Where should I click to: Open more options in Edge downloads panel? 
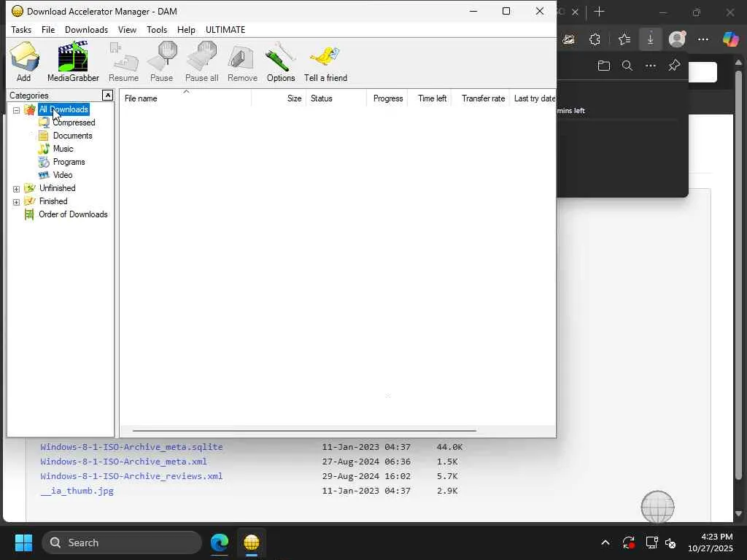coord(650,66)
